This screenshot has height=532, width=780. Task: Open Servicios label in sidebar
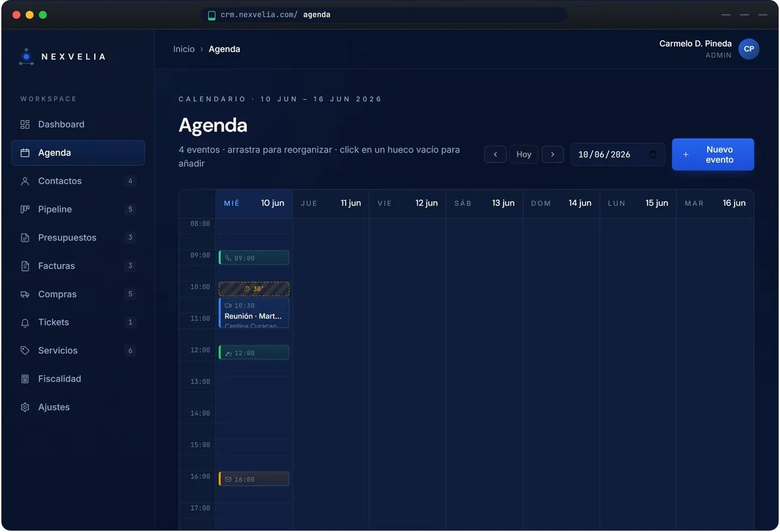58,351
